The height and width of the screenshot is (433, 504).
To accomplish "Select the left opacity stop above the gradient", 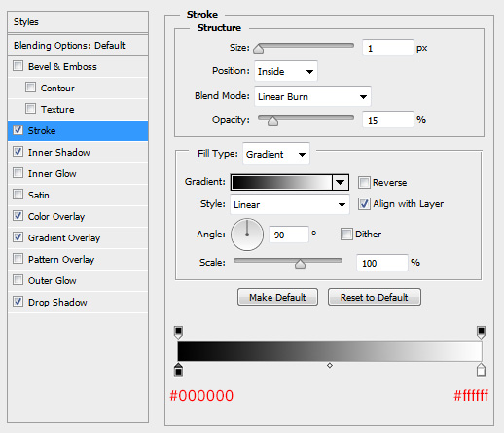I will pyautogui.click(x=178, y=333).
